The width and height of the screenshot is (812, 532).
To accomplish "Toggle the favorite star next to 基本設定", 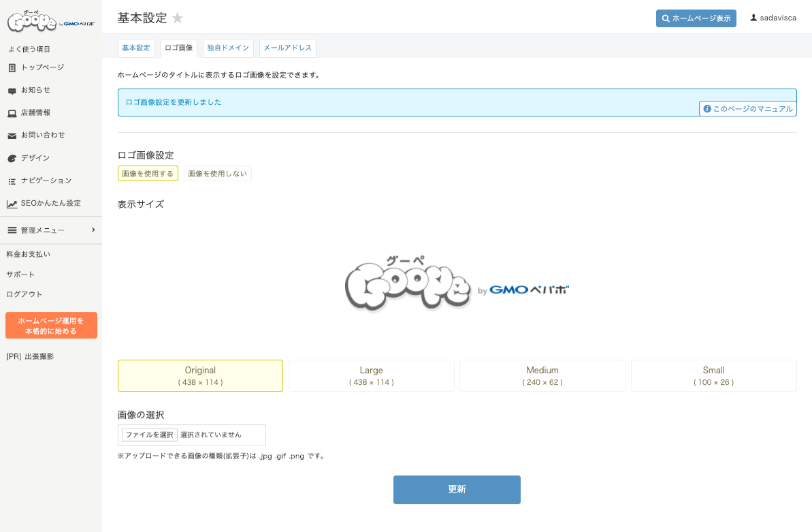I will [178, 18].
